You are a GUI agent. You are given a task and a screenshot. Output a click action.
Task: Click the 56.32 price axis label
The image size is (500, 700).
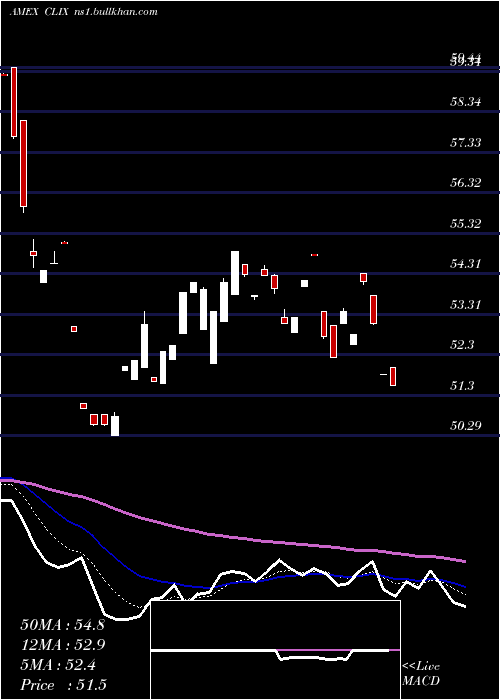coord(466,183)
